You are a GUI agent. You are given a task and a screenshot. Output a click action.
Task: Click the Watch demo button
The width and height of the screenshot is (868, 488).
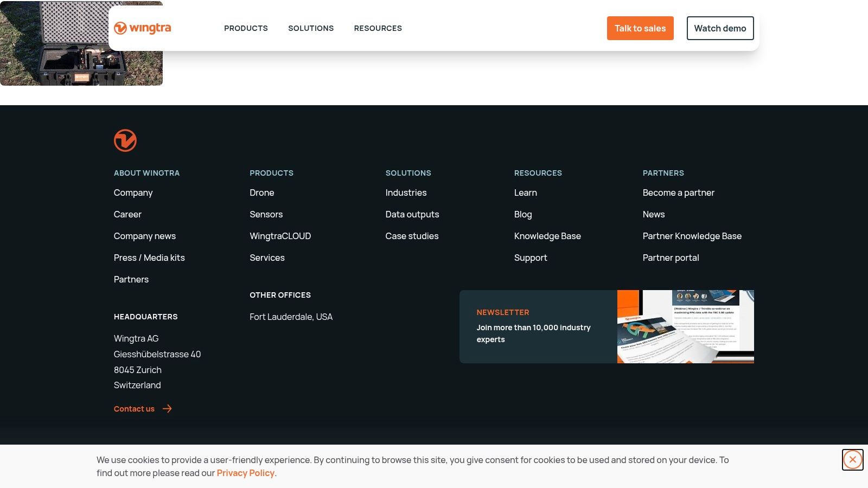tap(720, 28)
